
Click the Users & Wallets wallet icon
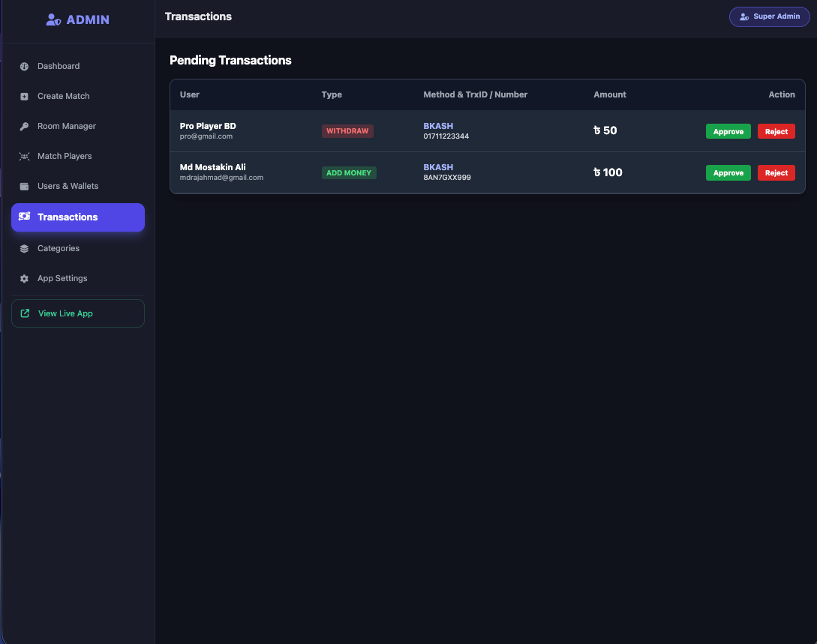[x=24, y=187]
